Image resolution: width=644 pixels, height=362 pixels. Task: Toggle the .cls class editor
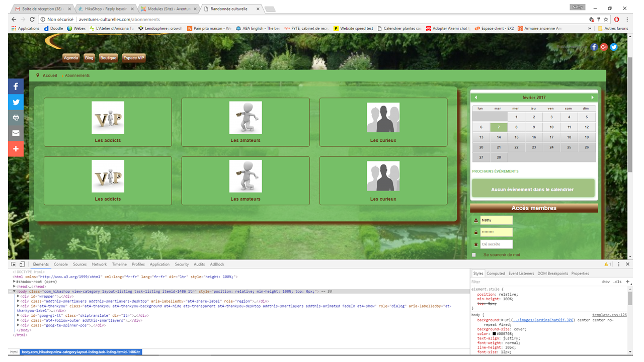[617, 282]
